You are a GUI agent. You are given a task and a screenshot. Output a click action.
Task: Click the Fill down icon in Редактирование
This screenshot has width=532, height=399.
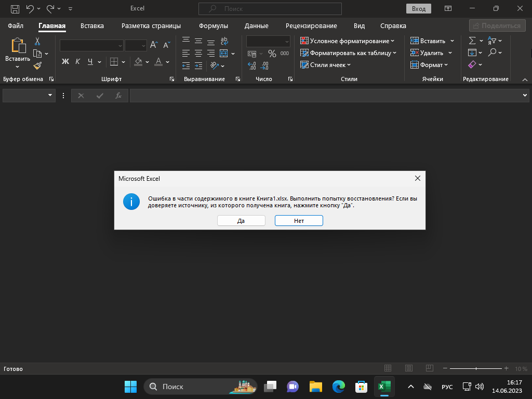pos(472,52)
